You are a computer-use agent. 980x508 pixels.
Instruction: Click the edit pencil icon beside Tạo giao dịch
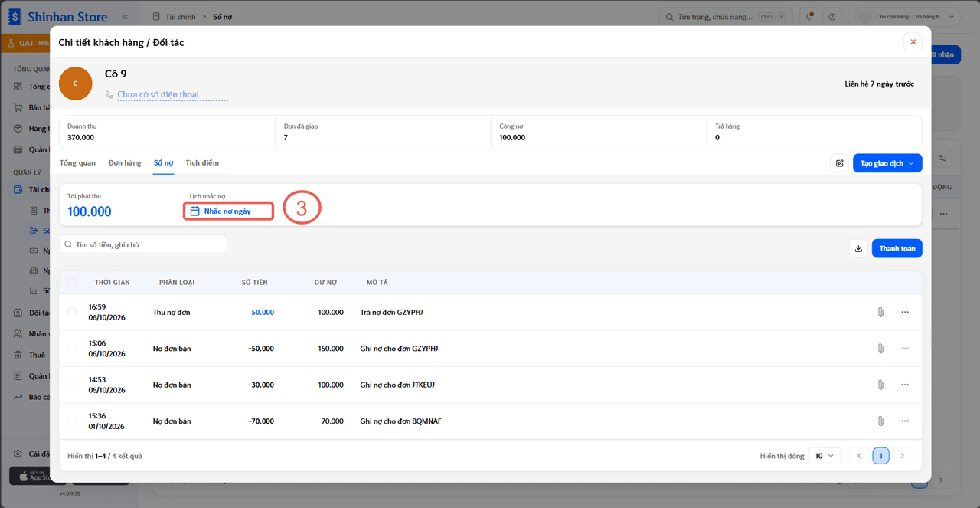pos(839,163)
